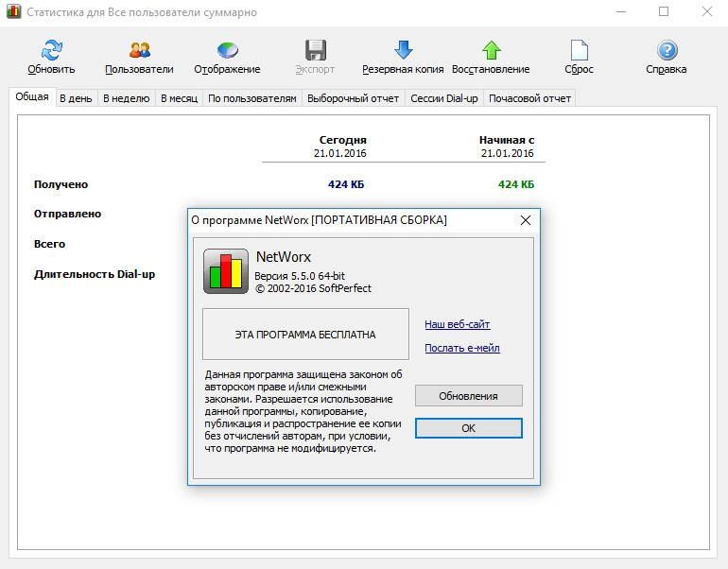Follow the Наш веб-сайт link
Screen dimensions: 728x569
coord(458,324)
